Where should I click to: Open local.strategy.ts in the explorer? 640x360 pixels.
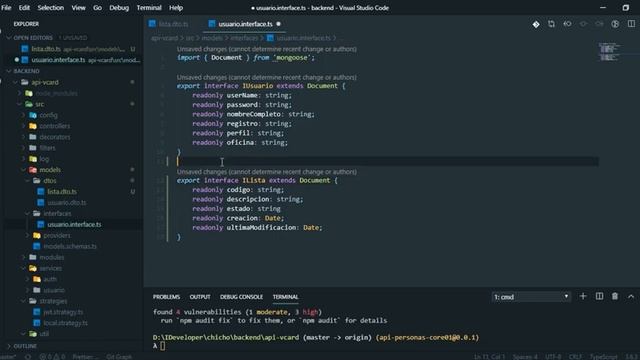65,323
